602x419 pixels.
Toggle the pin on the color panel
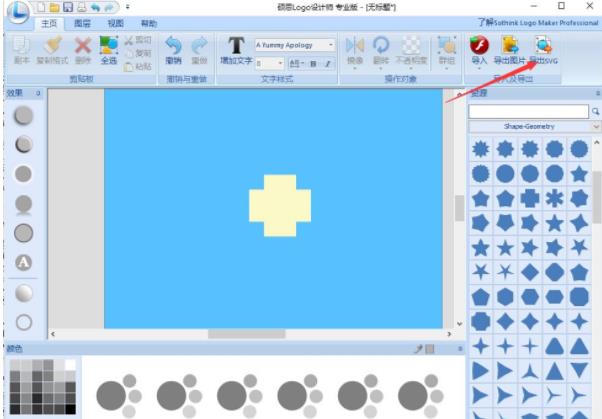(419, 349)
